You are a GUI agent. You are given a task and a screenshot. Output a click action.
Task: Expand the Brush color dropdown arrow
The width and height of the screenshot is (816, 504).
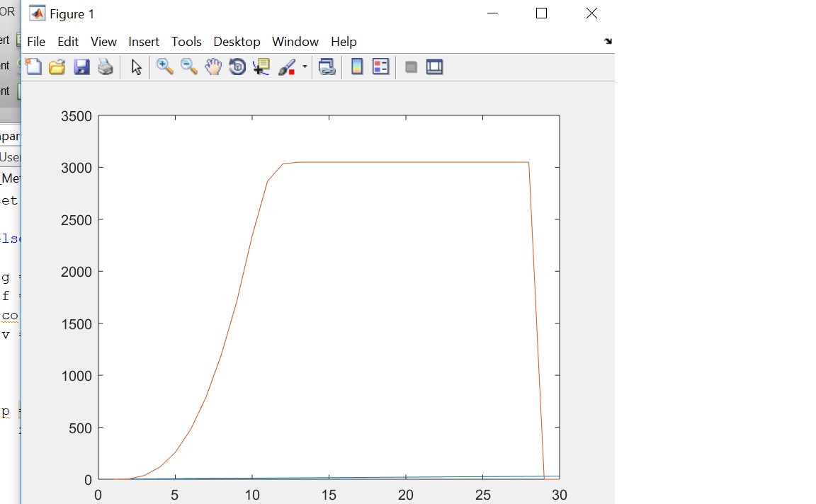[x=305, y=67]
